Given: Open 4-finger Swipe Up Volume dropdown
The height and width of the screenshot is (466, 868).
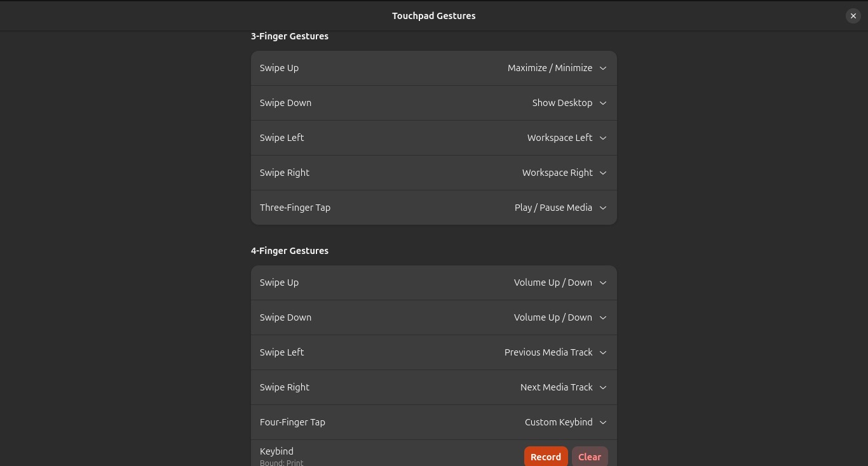Looking at the screenshot, I should click(560, 283).
